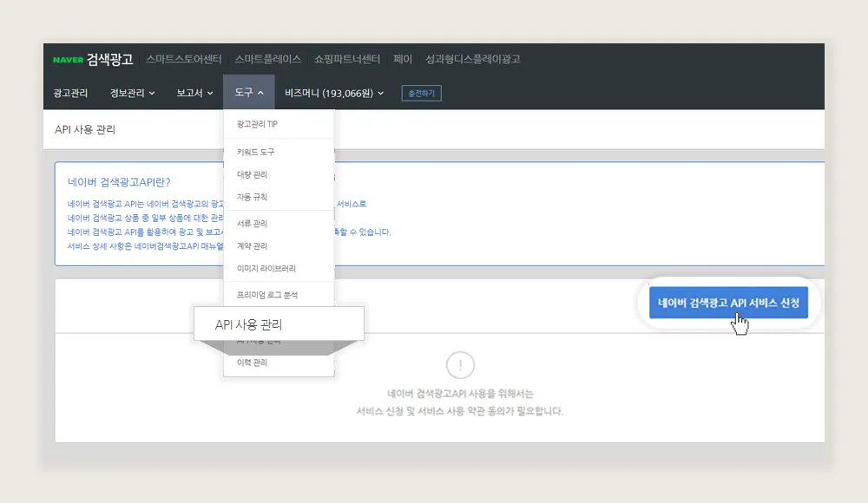The image size is (868, 503).
Task: Click the 충전하기 button
Action: click(x=421, y=94)
